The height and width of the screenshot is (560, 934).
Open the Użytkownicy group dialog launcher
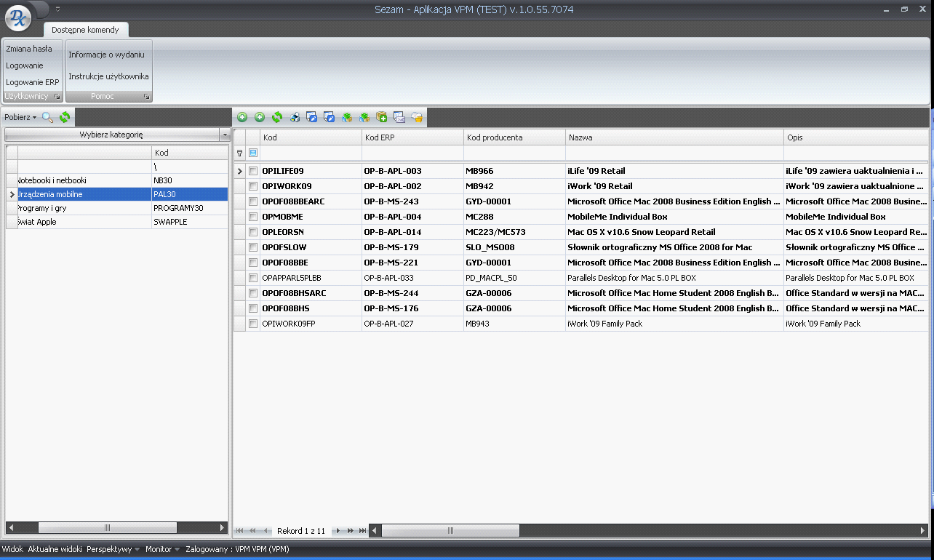[x=57, y=97]
